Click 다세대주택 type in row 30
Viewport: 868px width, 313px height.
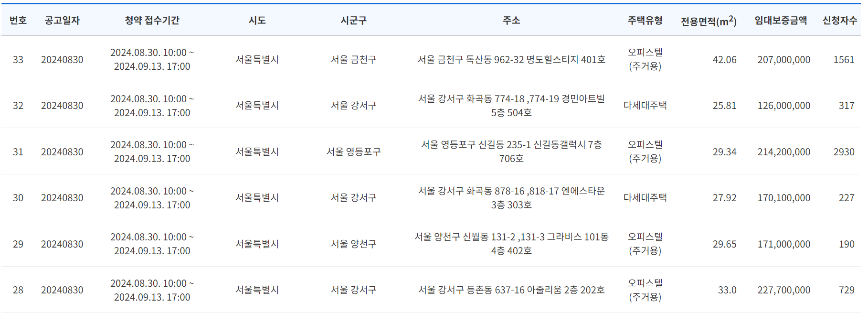coord(645,198)
